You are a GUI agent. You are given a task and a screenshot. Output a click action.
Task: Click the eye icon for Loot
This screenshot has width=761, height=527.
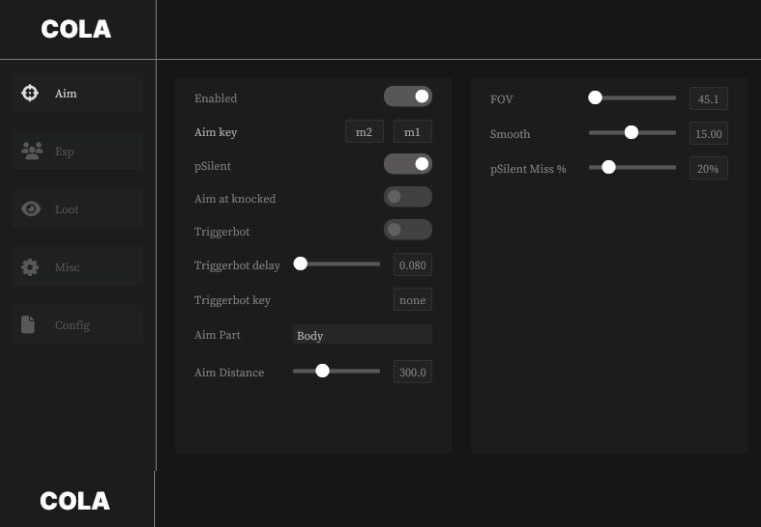(30, 209)
